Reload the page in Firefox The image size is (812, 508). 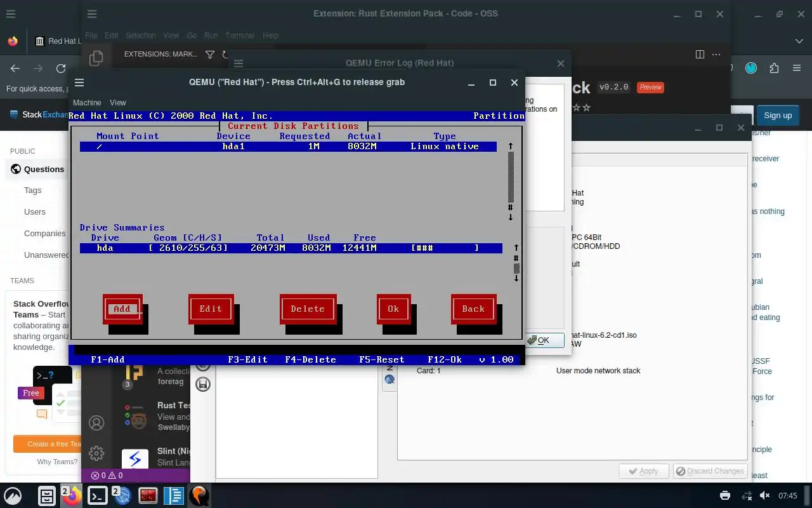click(x=61, y=69)
